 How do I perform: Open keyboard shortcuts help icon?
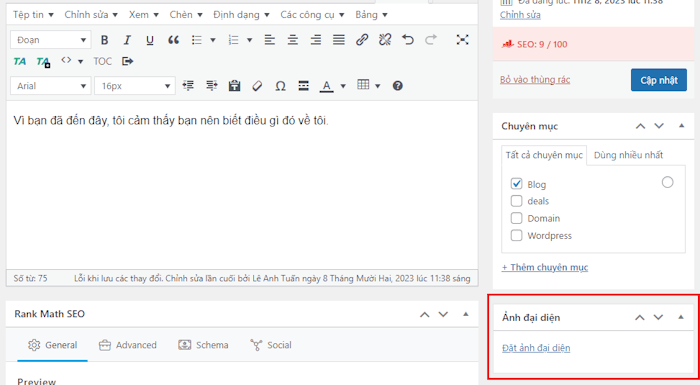[398, 86]
